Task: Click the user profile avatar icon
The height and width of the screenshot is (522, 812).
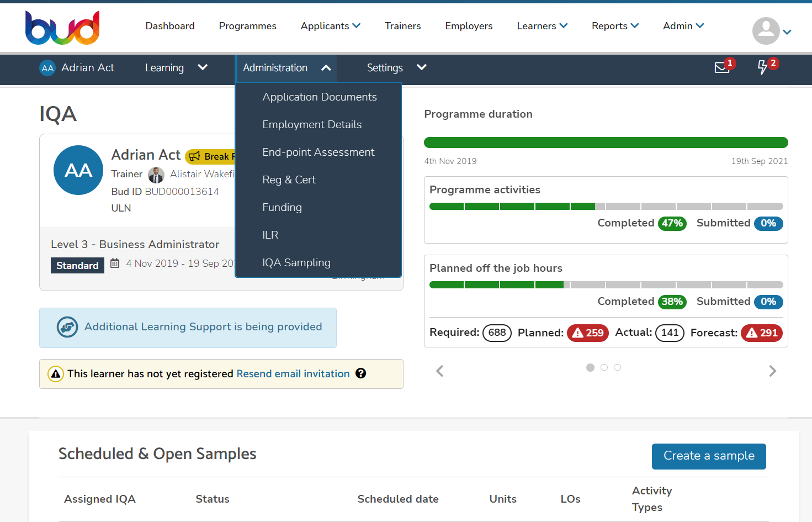Action: point(766,31)
